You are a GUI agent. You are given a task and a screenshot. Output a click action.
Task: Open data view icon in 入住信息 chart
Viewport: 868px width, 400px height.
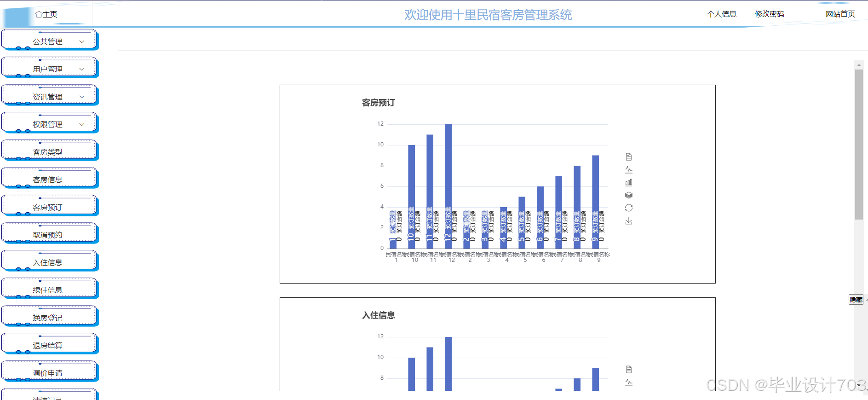pos(629,370)
